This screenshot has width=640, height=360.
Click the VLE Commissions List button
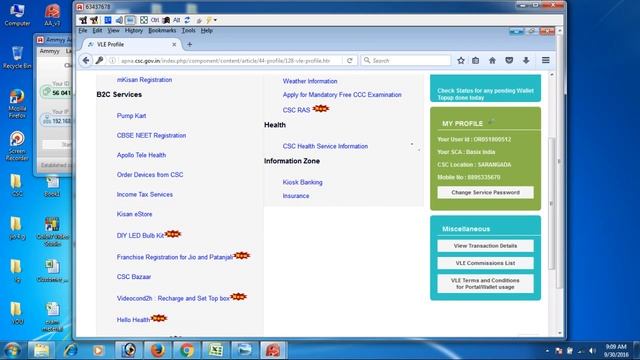click(x=485, y=263)
